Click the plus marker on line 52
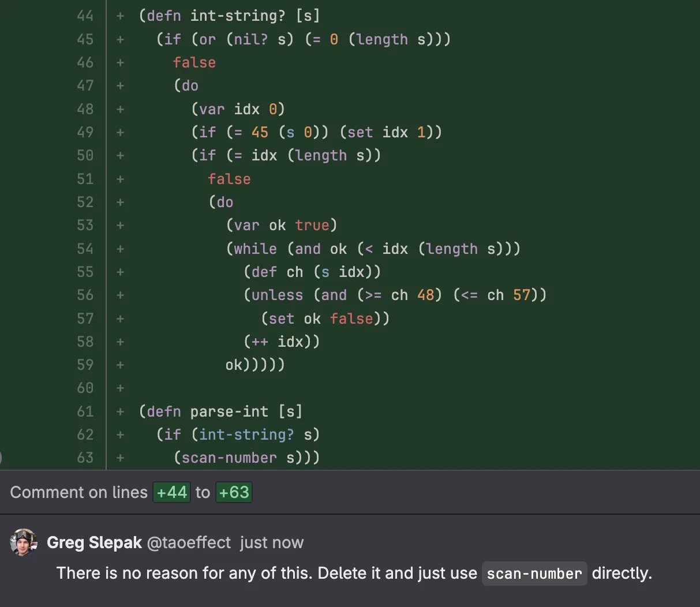The width and height of the screenshot is (700, 607). (x=120, y=202)
